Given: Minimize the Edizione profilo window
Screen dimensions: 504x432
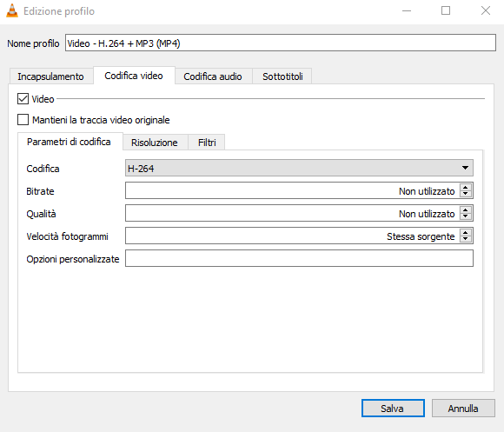Looking at the screenshot, I should point(407,11).
